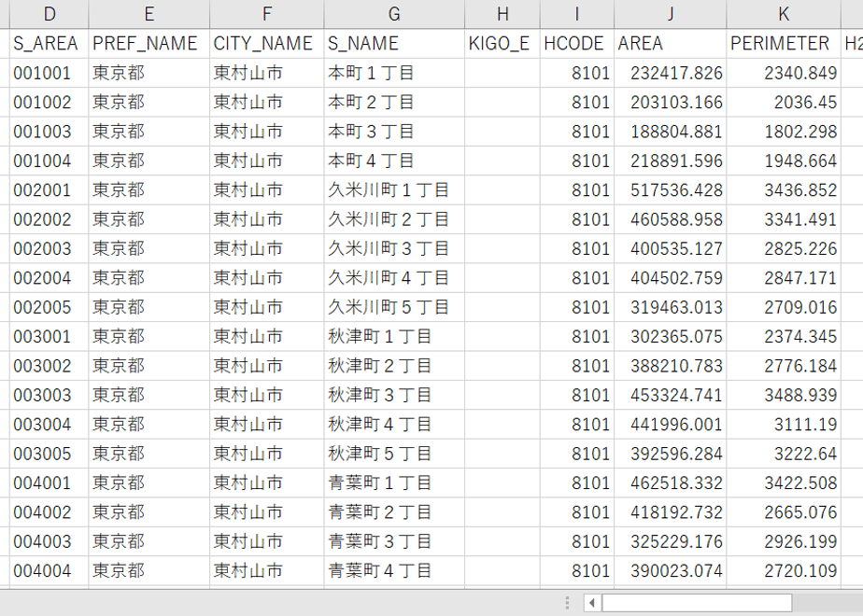Select PERIMETER value 2665.076
863x616 pixels.
pos(784,512)
